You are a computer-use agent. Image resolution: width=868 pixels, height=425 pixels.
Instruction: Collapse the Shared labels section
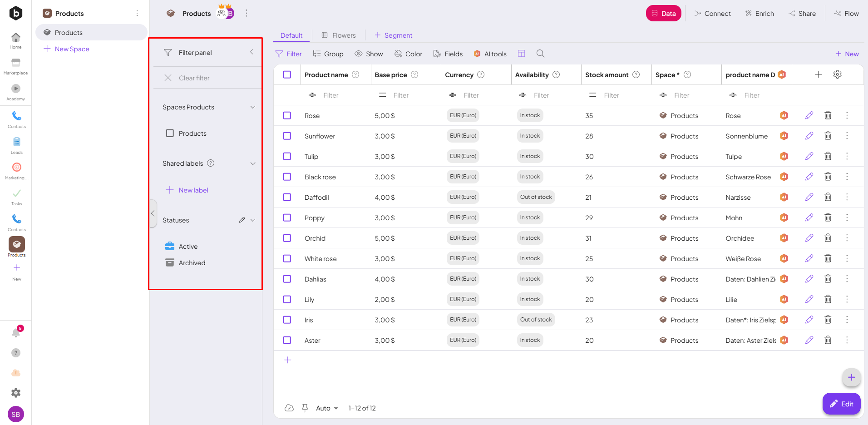click(x=253, y=163)
